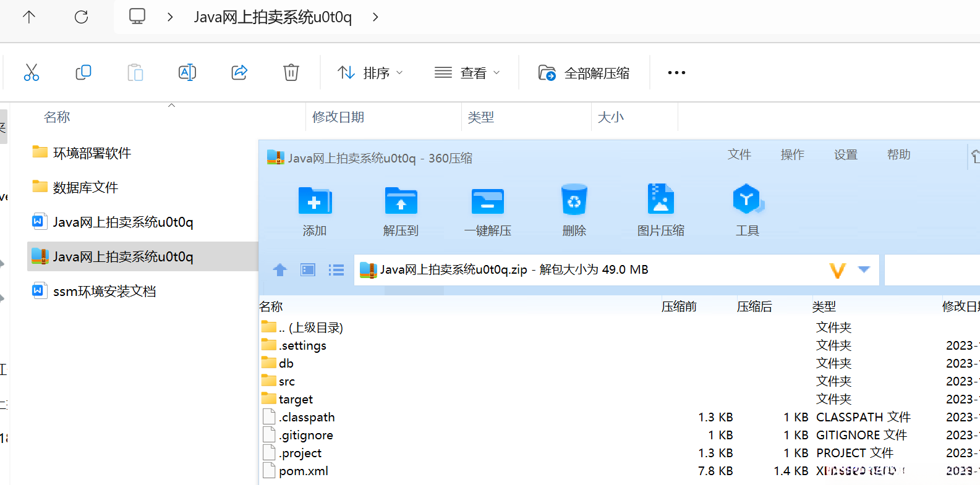Click the Paste clipboard icon in Explorer
Image resolution: width=980 pixels, height=485 pixels.
tap(135, 72)
